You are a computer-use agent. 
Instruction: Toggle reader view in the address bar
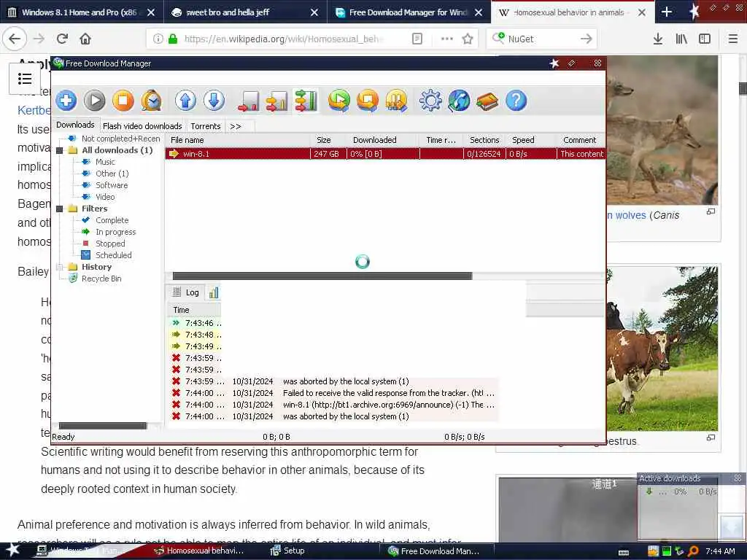[417, 39]
